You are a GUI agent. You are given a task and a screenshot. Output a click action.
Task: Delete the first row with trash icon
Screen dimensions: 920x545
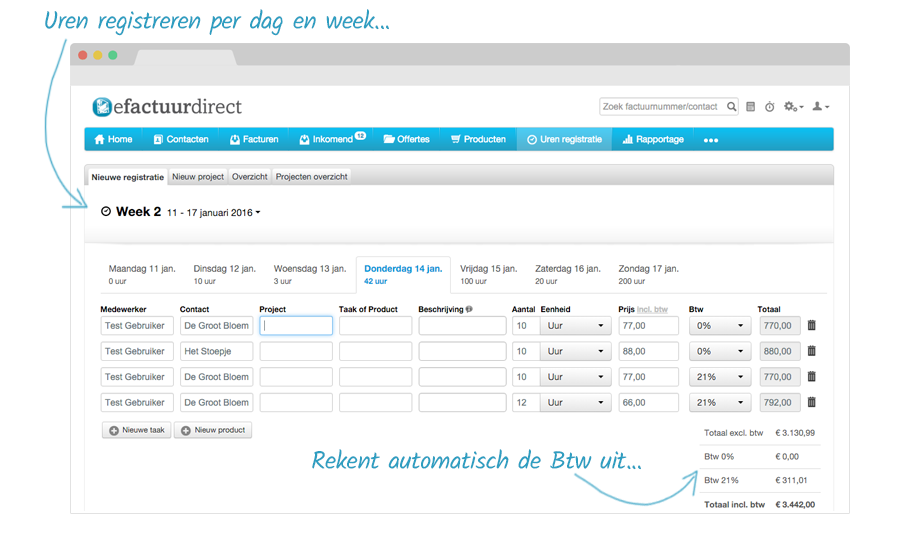(x=811, y=326)
